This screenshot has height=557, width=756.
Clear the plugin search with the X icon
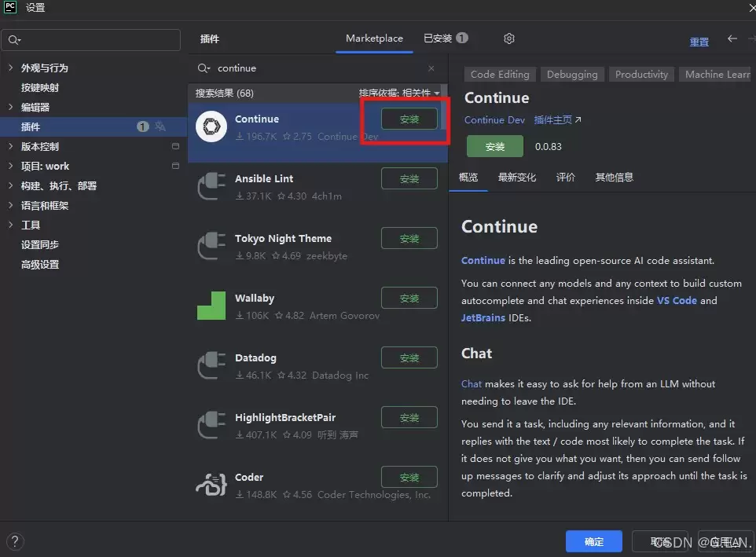pyautogui.click(x=431, y=68)
